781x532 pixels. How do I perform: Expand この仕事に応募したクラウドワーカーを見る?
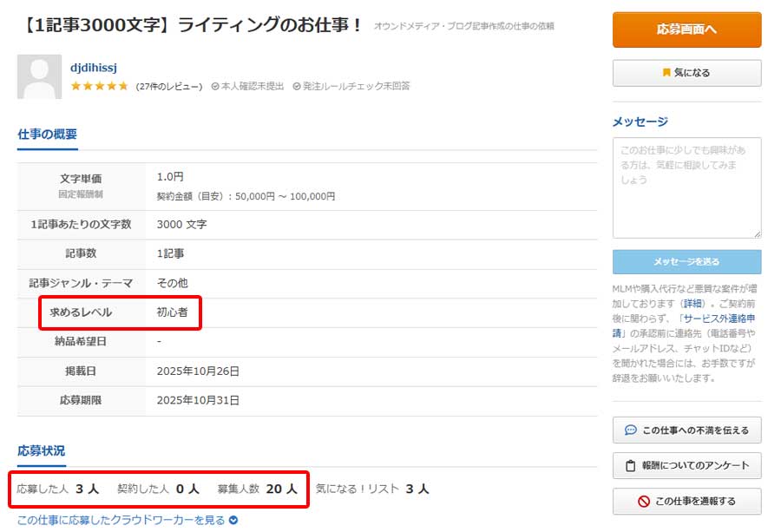tap(127, 521)
